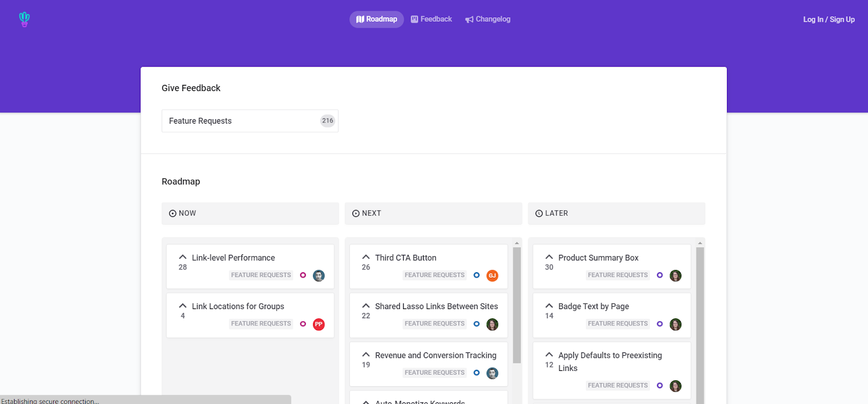Upvote Revenue and Conversion Tracking
The image size is (868, 404).
[366, 355]
